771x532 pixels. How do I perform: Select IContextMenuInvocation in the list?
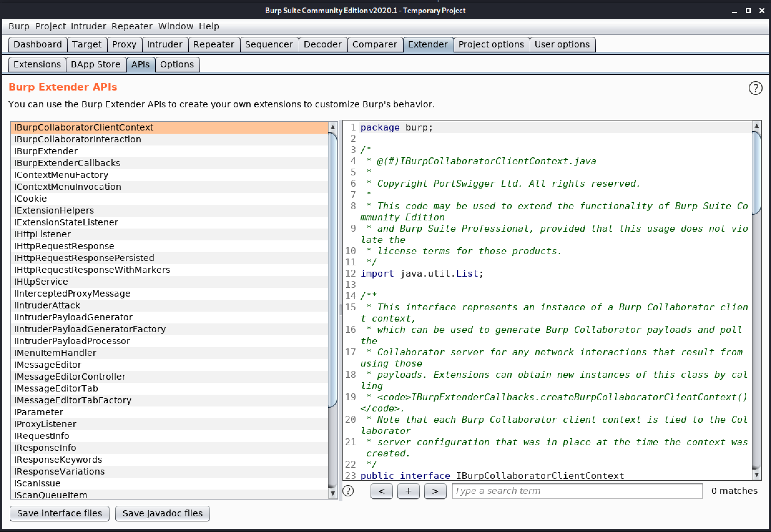[169, 187]
